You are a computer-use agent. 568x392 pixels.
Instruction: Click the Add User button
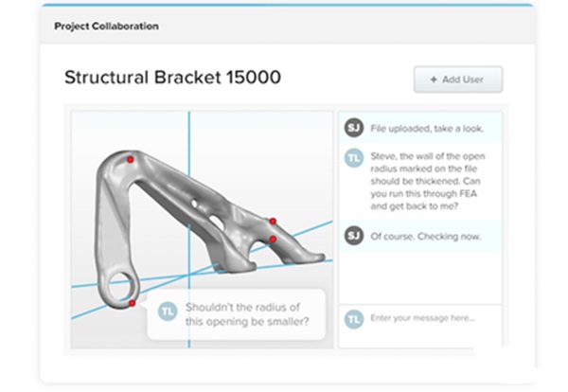pyautogui.click(x=458, y=80)
